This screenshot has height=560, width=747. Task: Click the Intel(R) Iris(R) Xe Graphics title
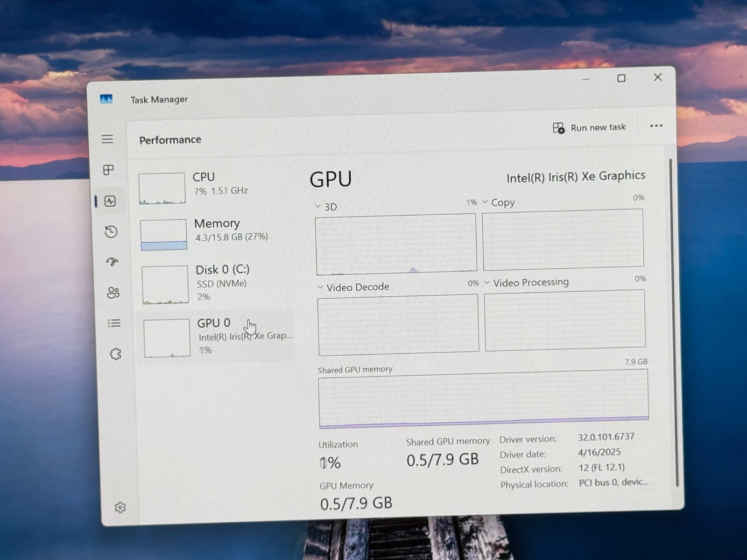[576, 177]
